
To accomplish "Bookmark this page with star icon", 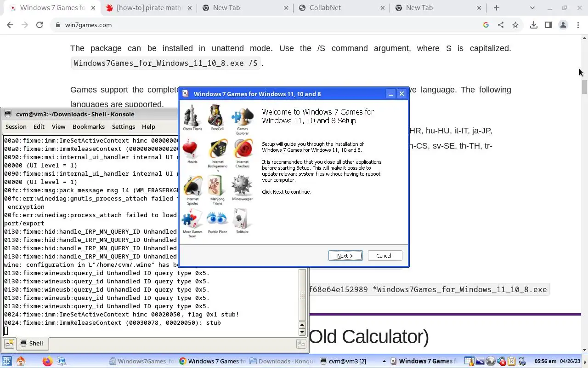I will pos(515,25).
